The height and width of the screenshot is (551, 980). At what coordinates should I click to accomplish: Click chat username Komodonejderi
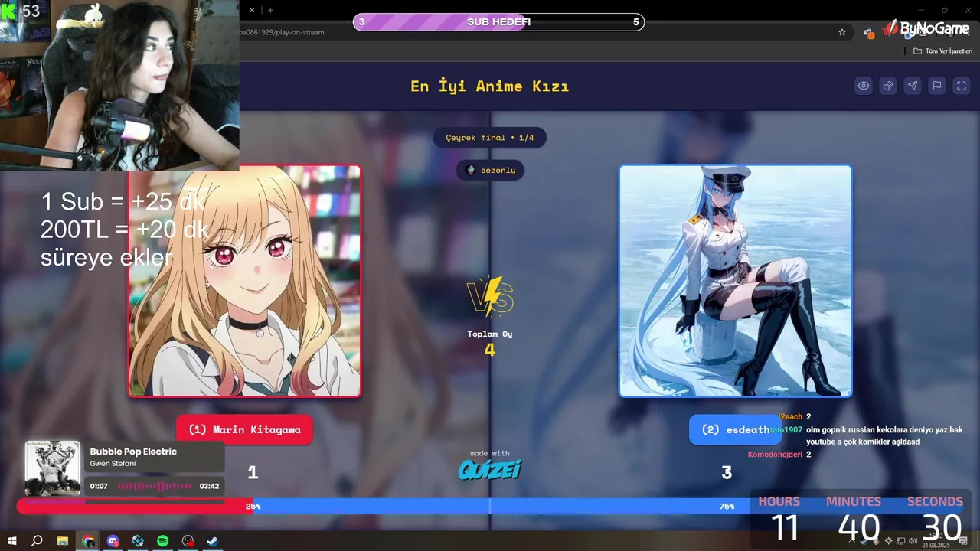(x=775, y=455)
